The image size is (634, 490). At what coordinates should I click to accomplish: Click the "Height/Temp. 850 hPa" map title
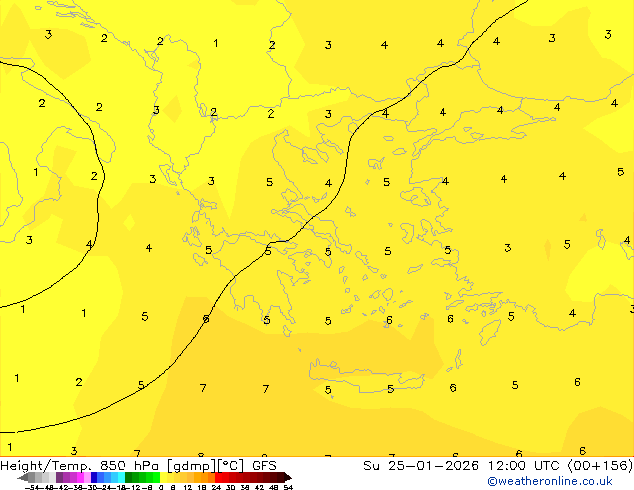pyautogui.click(x=81, y=466)
